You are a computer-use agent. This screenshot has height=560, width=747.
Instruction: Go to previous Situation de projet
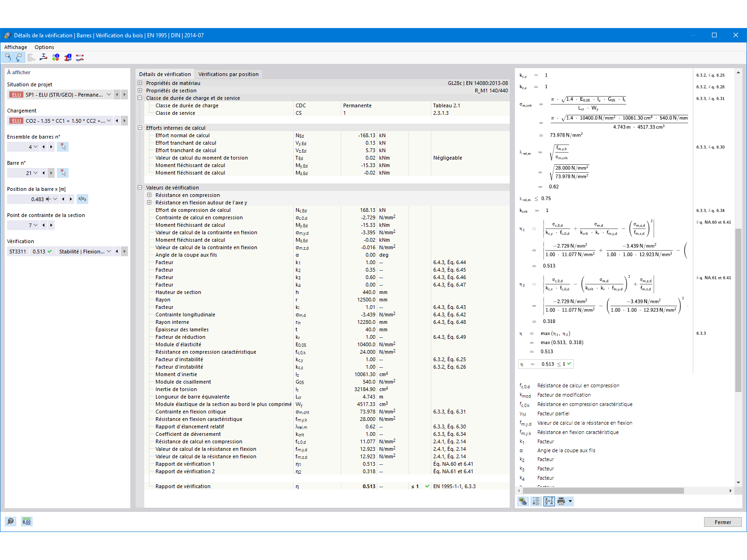pyautogui.click(x=117, y=94)
